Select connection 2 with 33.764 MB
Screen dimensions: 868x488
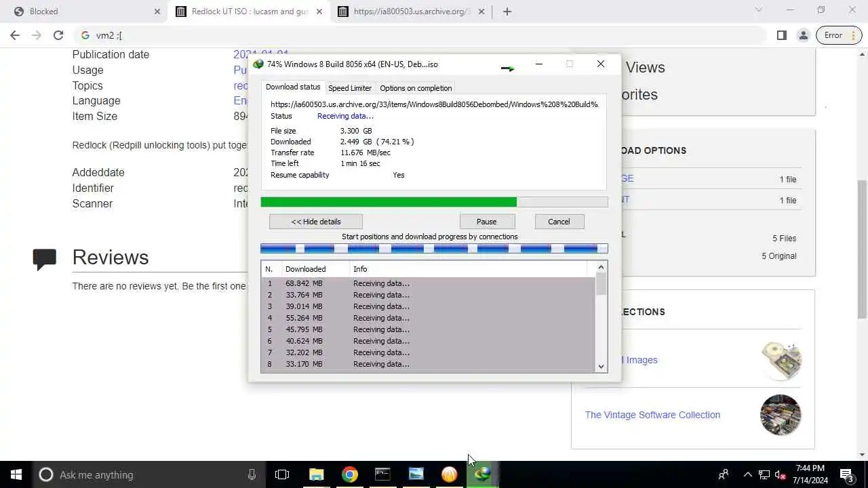(428, 295)
